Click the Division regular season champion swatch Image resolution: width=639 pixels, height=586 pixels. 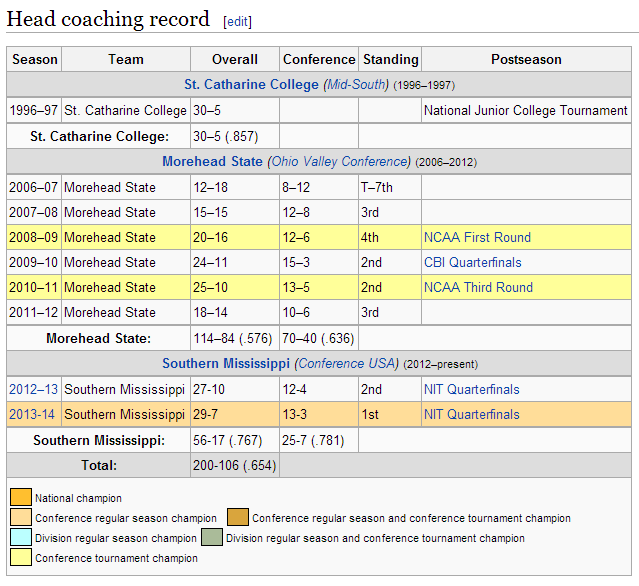[21, 537]
